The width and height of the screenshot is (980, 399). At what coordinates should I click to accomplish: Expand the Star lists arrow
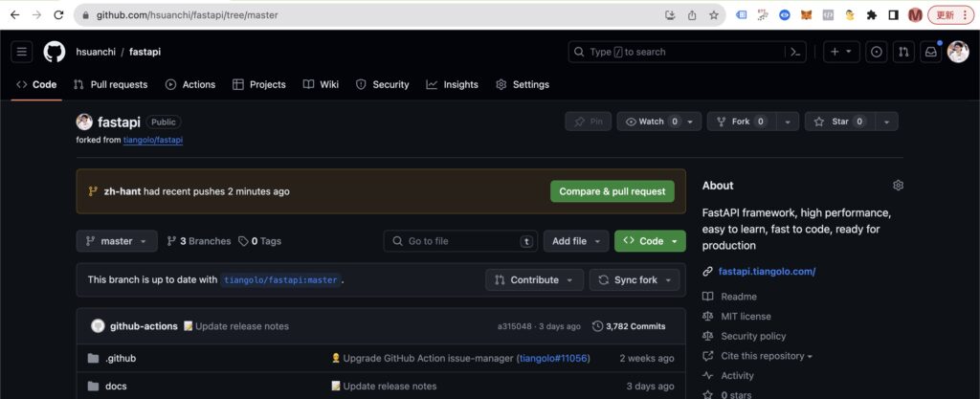coord(887,122)
